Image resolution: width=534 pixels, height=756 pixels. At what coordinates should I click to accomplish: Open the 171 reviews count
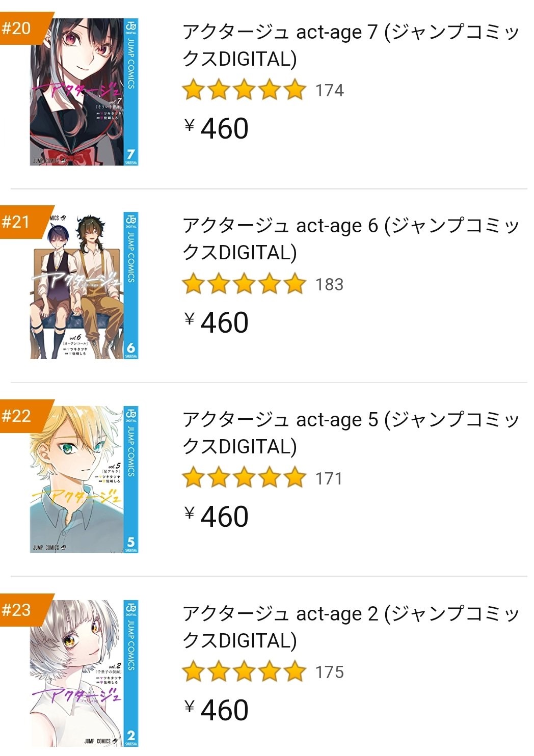point(328,479)
